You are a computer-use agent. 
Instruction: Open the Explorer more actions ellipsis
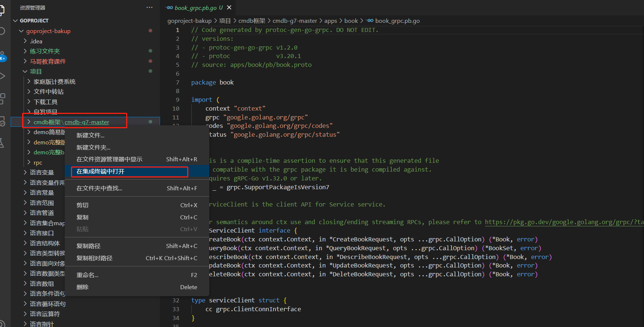click(x=149, y=7)
